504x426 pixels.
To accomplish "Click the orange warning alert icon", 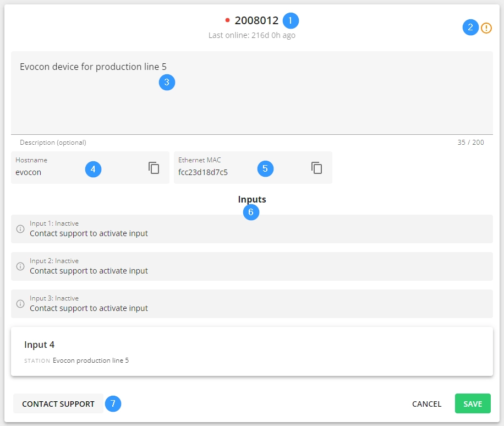I will 486,28.
